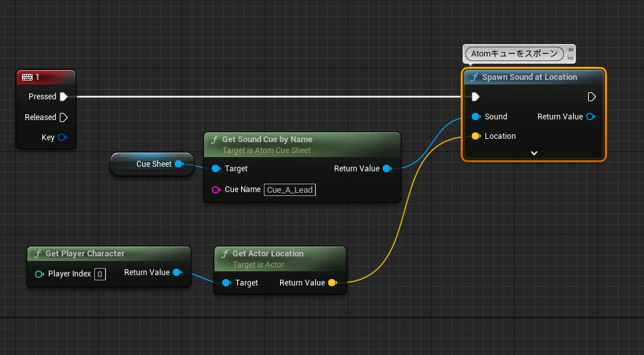The image size is (644, 355).
Task: Click the Cue Name string pin
Action: [x=216, y=190]
